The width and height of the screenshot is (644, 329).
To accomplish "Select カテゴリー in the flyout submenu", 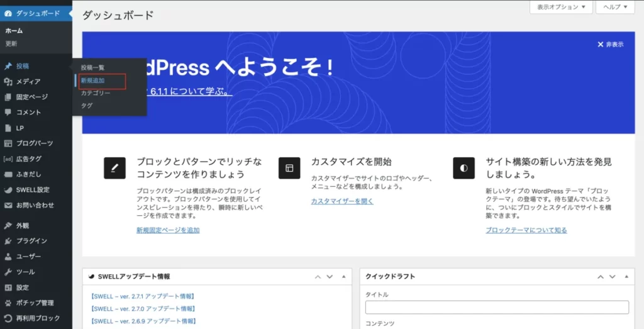I will tap(96, 93).
